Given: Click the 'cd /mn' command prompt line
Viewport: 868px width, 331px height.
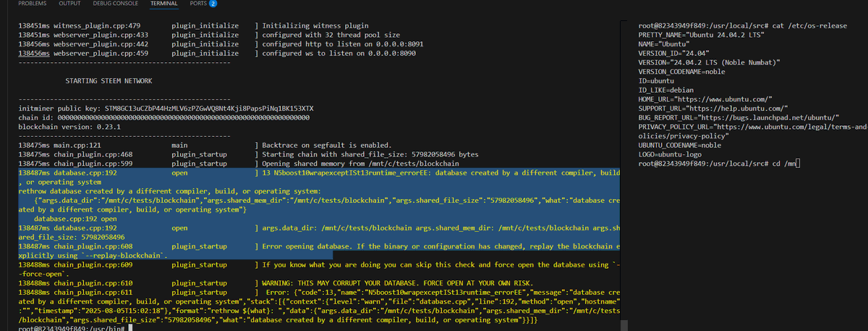Looking at the screenshot, I should 718,164.
